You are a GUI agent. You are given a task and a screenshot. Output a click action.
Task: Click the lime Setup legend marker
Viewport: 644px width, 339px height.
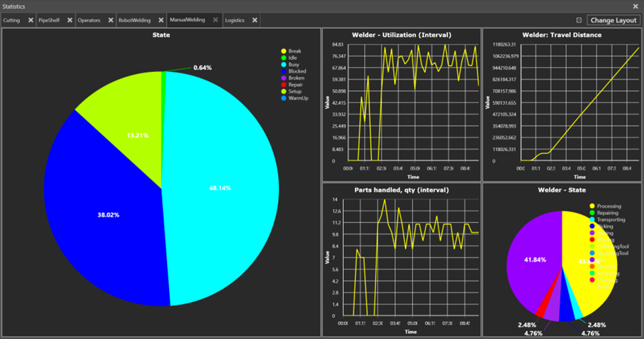click(x=284, y=91)
